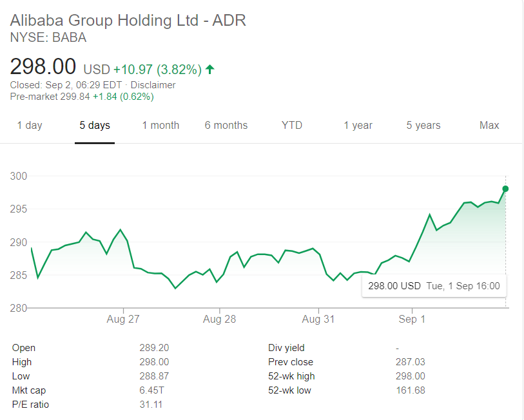Open the Disclaimer link
524x420 pixels.
click(x=154, y=84)
